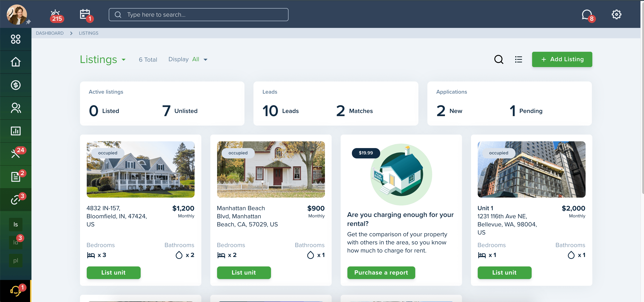The image size is (644, 302).
Task: Click List unit for the Bellevue Unit 1
Action: pyautogui.click(x=504, y=273)
